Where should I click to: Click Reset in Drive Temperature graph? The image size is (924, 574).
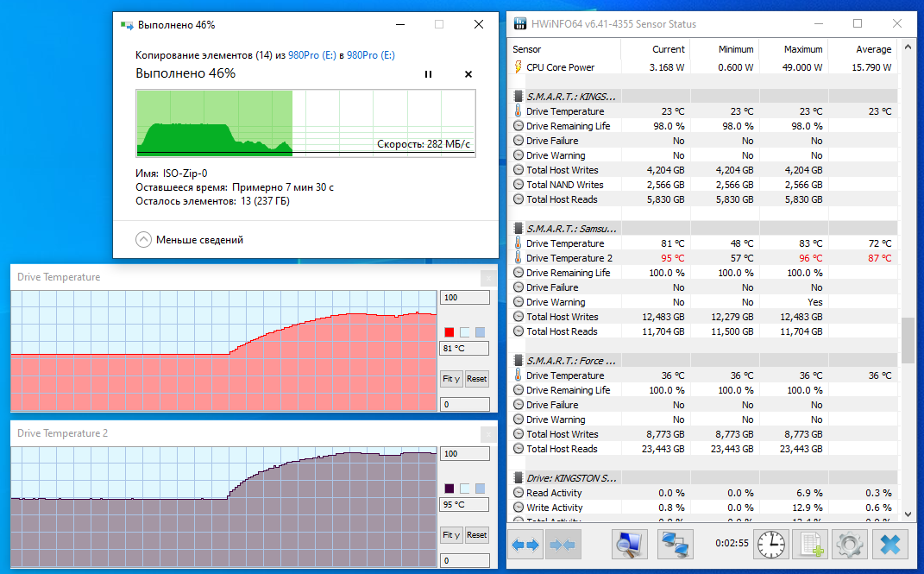[477, 379]
